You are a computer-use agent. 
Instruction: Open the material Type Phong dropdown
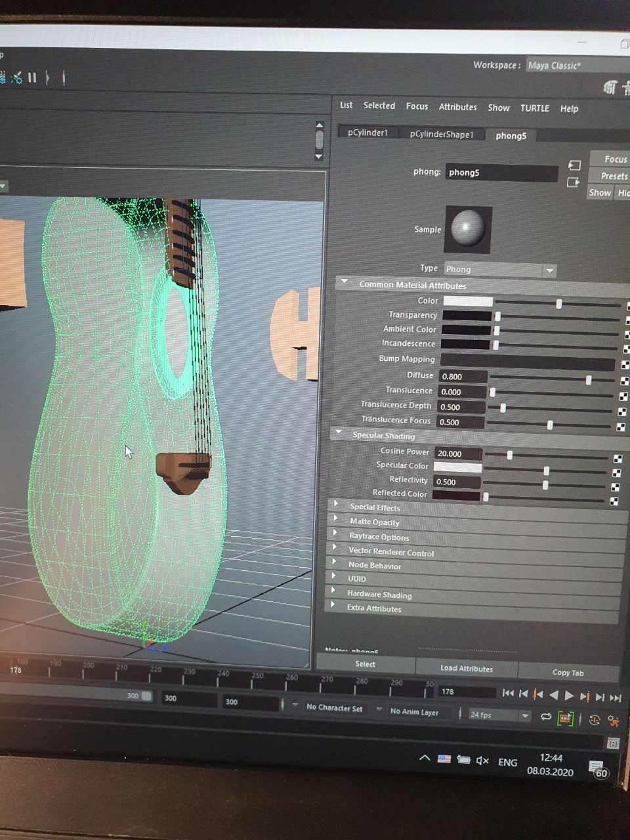[499, 270]
